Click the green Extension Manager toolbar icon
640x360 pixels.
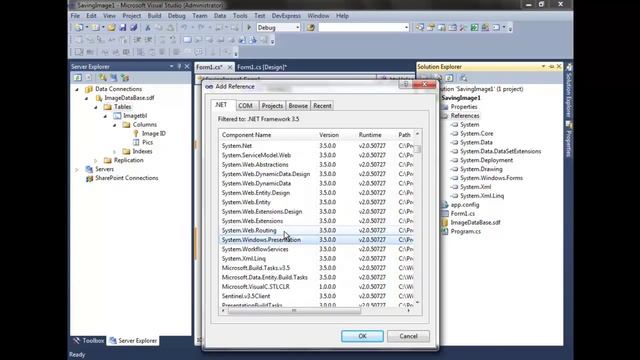(474, 27)
